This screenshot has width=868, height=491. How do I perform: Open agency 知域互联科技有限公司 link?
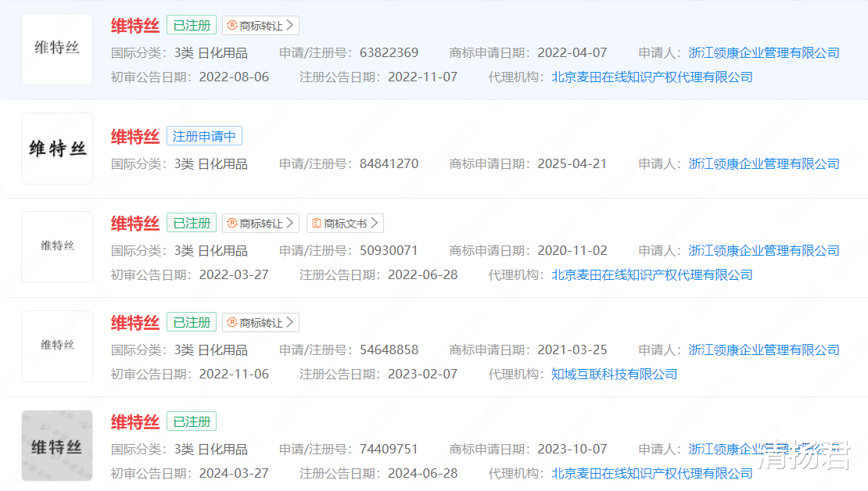[x=615, y=375]
